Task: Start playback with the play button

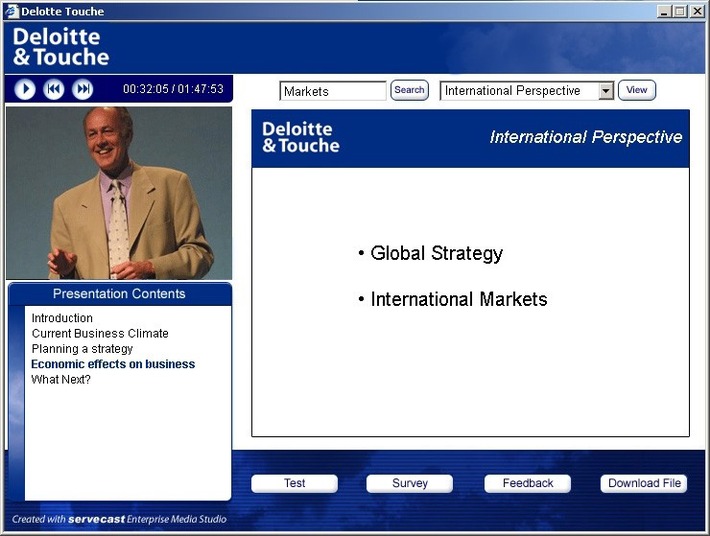Action: (x=25, y=89)
